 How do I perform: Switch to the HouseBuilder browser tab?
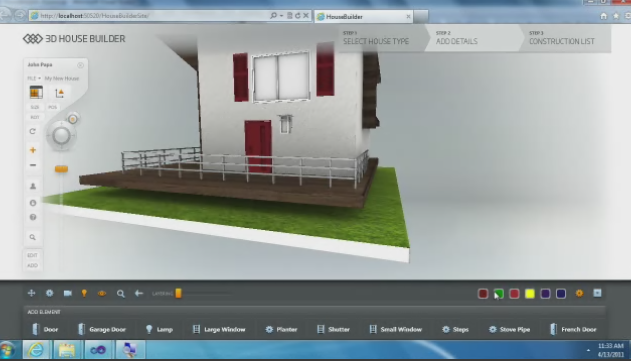(364, 17)
